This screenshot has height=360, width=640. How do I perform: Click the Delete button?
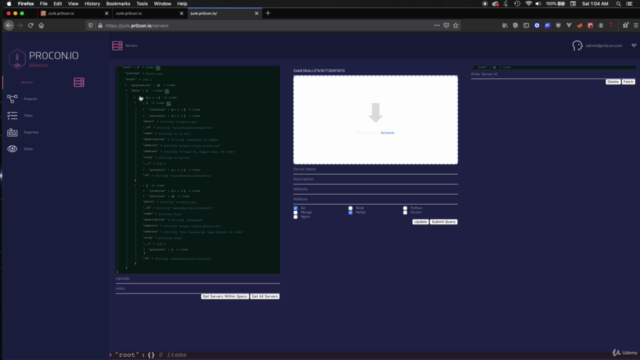pyautogui.click(x=613, y=82)
